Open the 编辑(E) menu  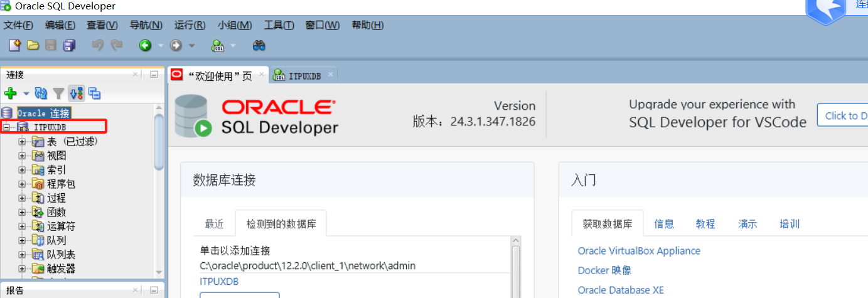tap(60, 25)
